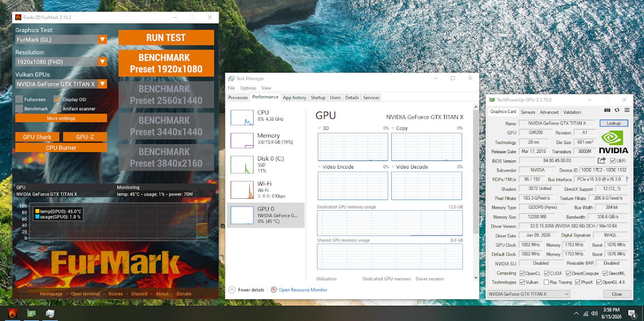The width and height of the screenshot is (644, 321).
Task: Click the Lookup button in GPU-Z
Action: [613, 123]
